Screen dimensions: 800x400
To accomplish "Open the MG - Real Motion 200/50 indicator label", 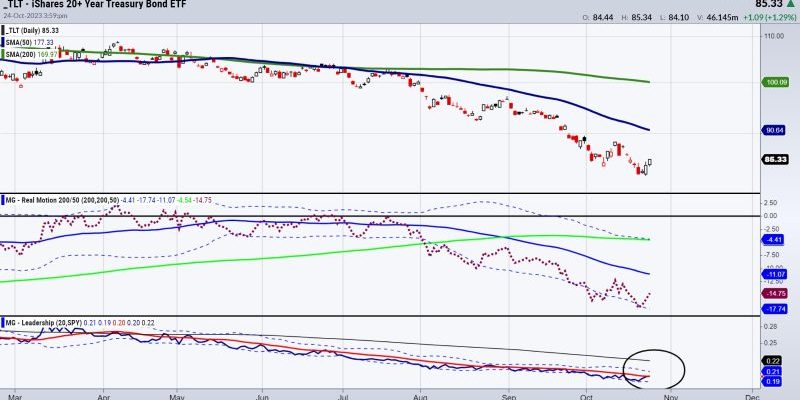I will (61, 202).
